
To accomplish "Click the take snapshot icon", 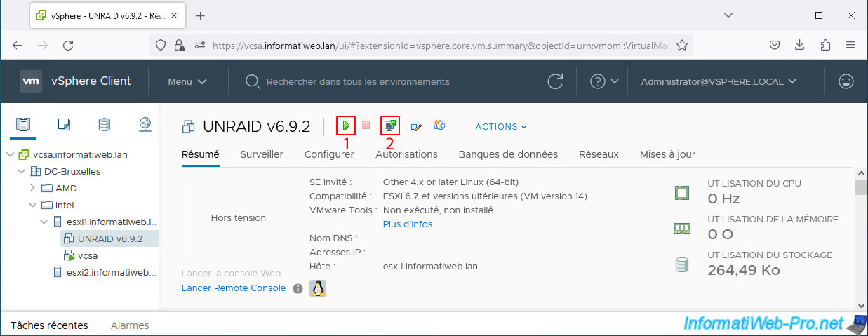I will tap(440, 126).
